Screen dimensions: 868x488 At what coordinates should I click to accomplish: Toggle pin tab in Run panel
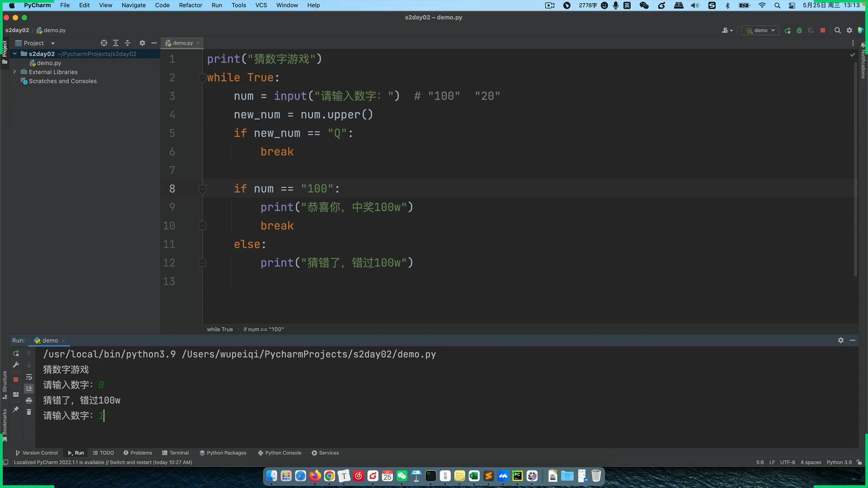click(x=16, y=409)
